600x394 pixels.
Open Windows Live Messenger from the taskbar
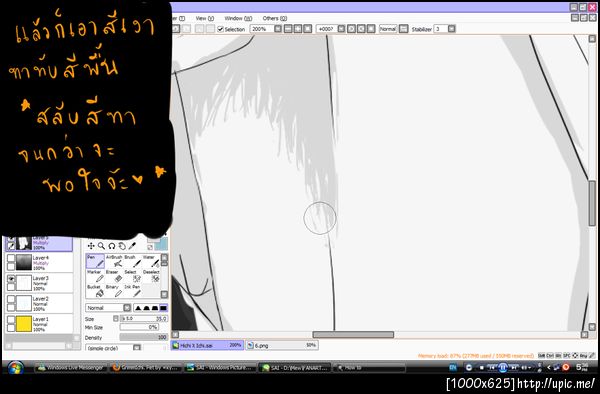pyautogui.click(x=70, y=368)
